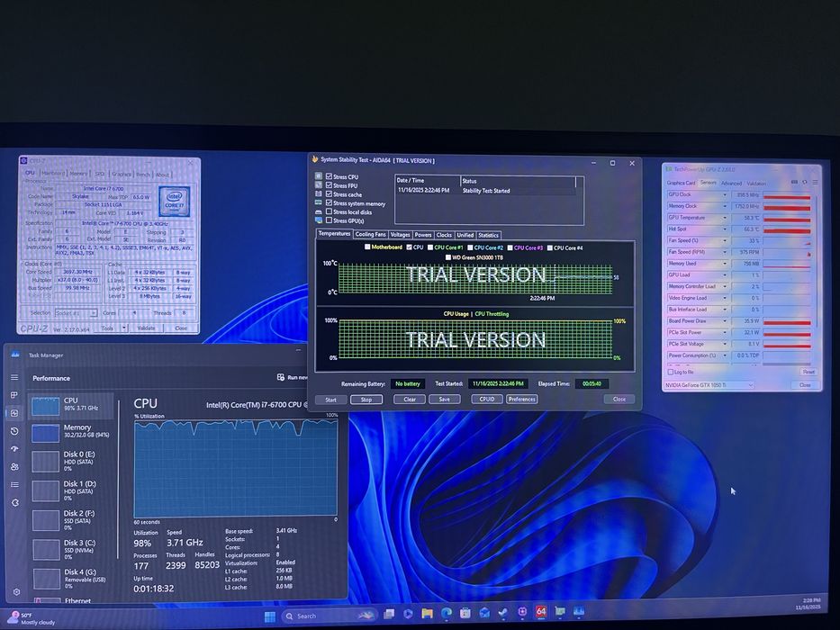Screen dimensions: 840x630
Task: Switch to Cooling Fans tab in AIDA64
Action: 370,235
